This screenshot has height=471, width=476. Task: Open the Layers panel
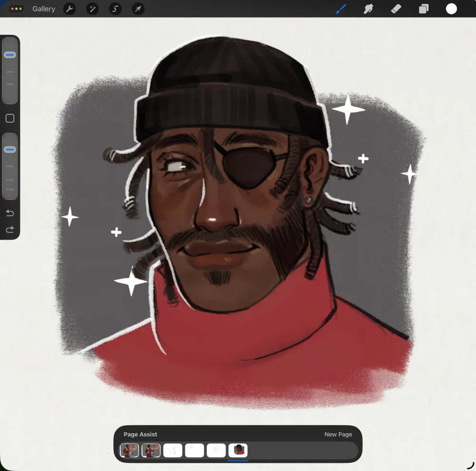pos(423,9)
